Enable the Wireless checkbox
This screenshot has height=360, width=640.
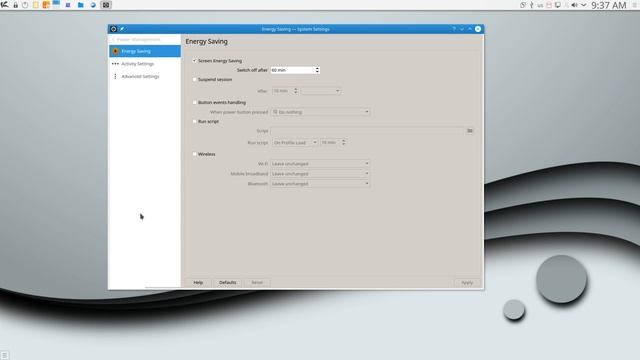tap(195, 154)
